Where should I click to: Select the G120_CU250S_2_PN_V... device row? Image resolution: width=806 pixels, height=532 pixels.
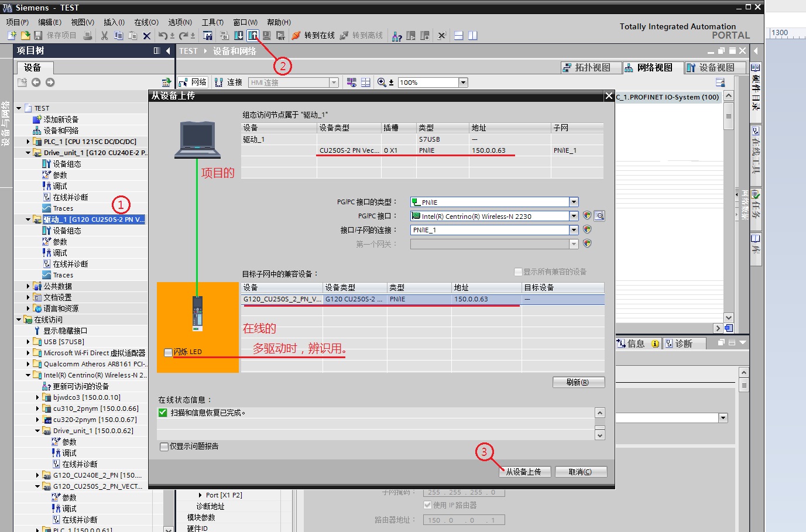(423, 299)
